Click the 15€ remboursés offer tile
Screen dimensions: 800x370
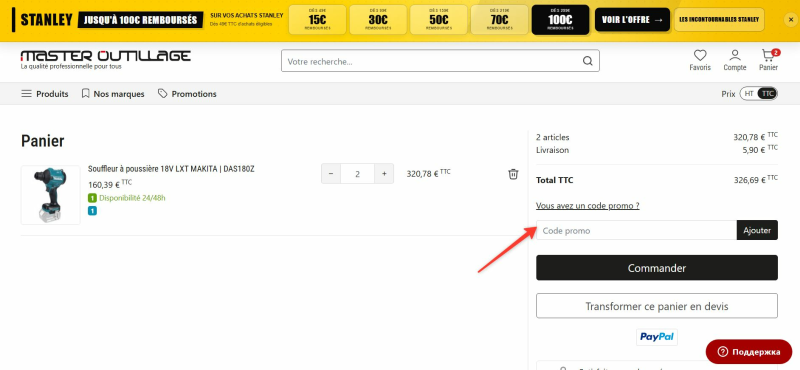tap(317, 20)
